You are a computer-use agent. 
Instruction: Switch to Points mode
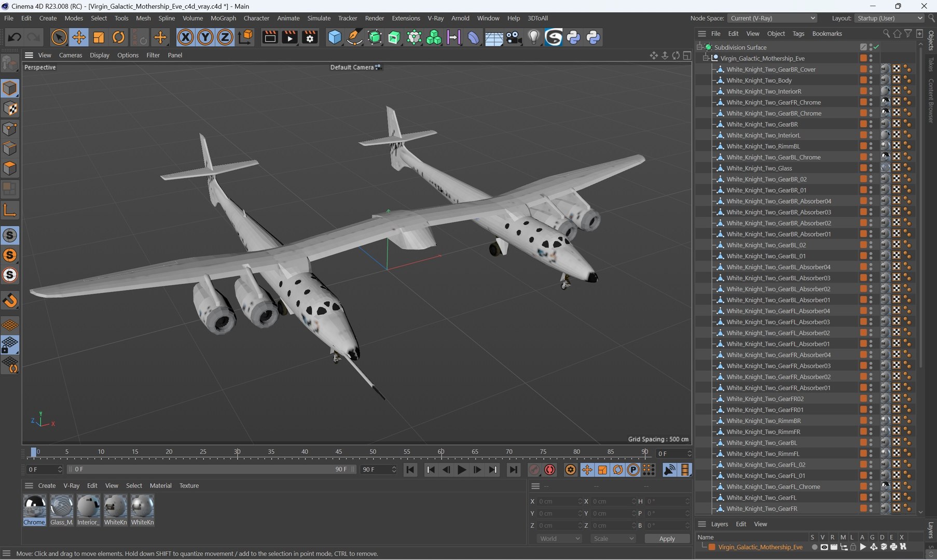tap(10, 129)
